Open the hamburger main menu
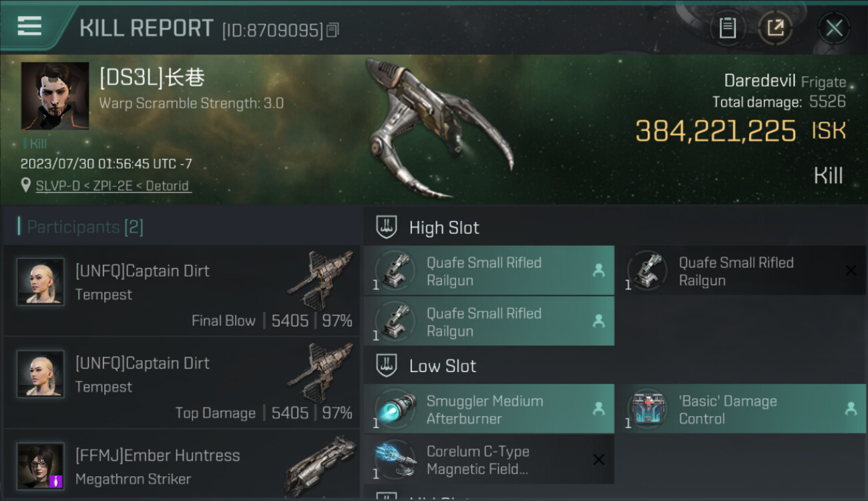Viewport: 868px width, 501px height. click(x=29, y=26)
